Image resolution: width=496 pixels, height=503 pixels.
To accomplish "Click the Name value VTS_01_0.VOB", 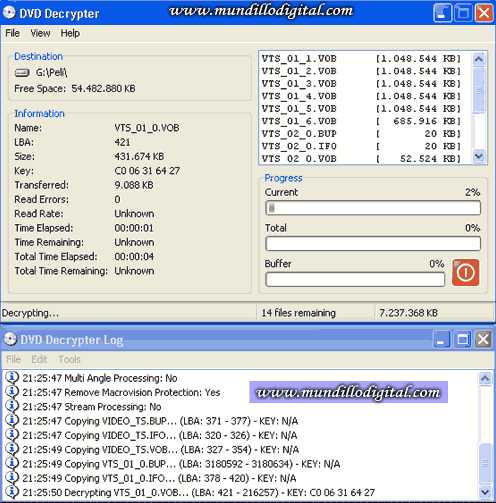I will 147,128.
